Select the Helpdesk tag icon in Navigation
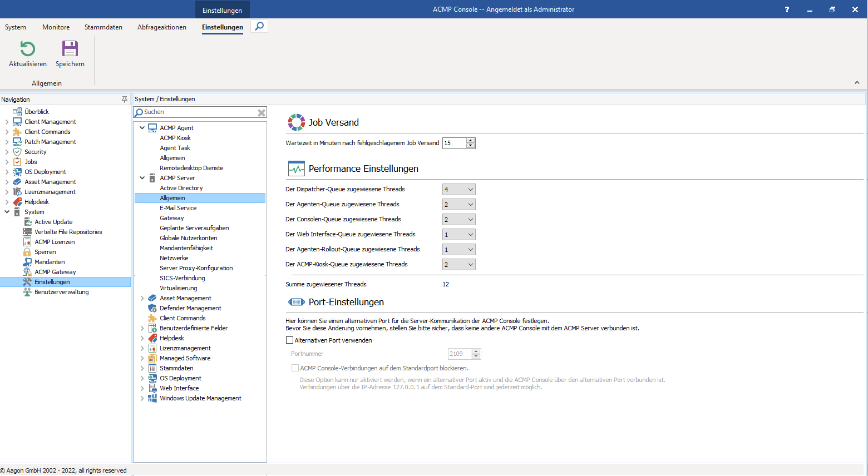Viewport: 868px width, 476px height. (x=17, y=202)
